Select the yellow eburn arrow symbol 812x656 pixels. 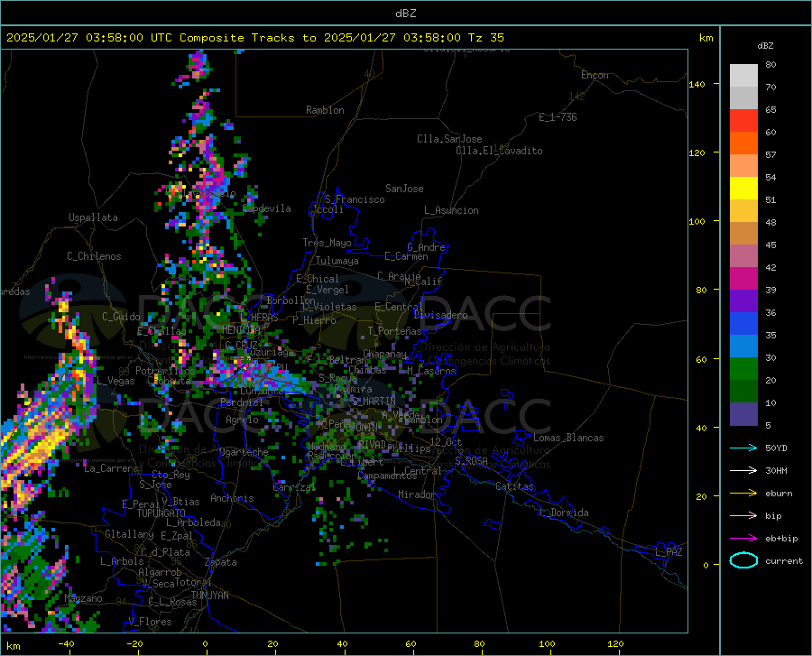click(x=743, y=493)
